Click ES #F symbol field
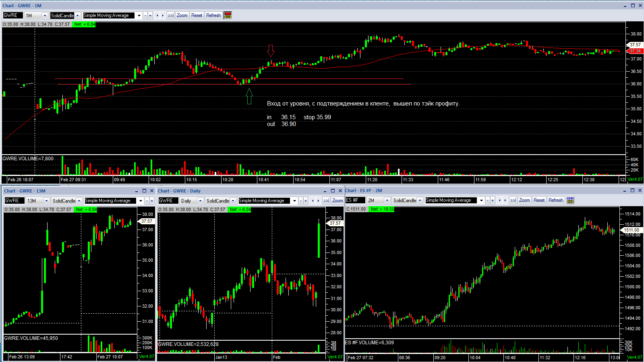This screenshot has width=644, height=362. (355, 200)
